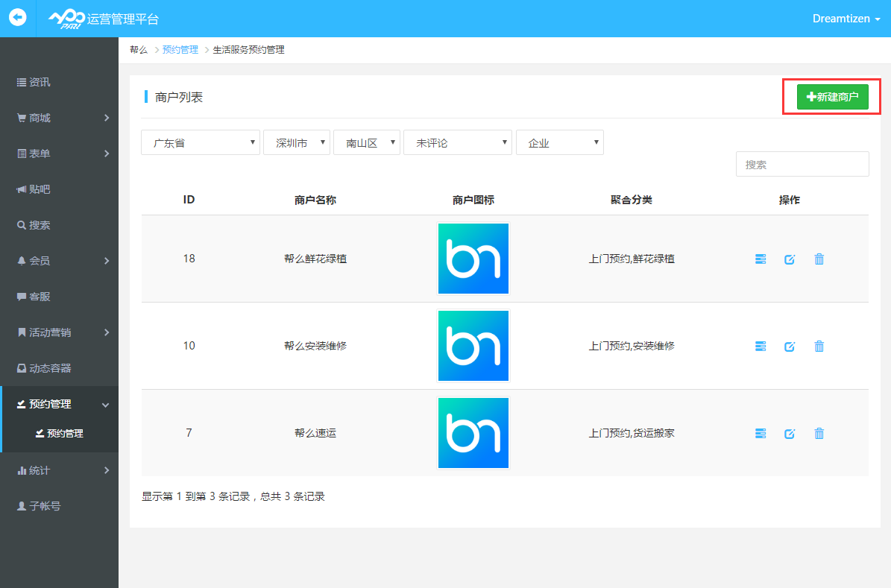Open the 深圳市 city dropdown

(297, 142)
